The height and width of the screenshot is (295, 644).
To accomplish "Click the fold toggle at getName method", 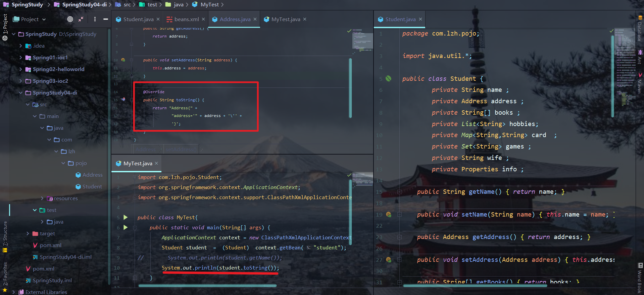I will click(399, 192).
